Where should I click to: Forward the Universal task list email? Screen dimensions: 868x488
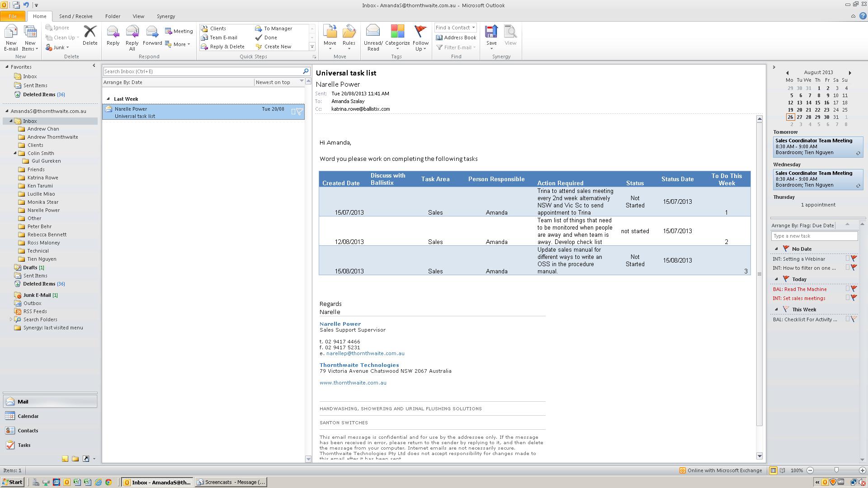point(152,36)
